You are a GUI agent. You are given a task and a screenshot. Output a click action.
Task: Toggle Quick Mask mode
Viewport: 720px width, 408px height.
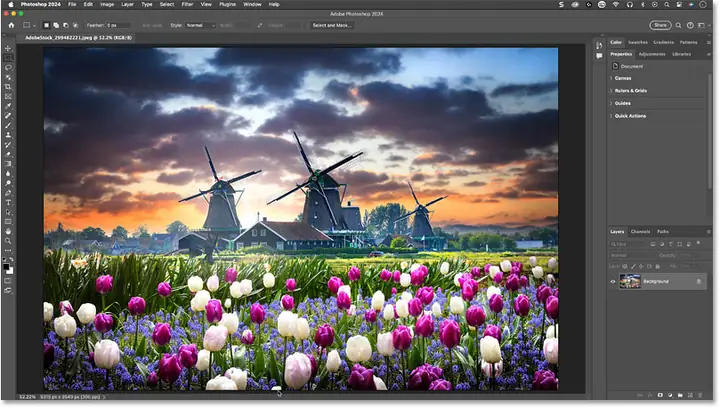[x=8, y=280]
